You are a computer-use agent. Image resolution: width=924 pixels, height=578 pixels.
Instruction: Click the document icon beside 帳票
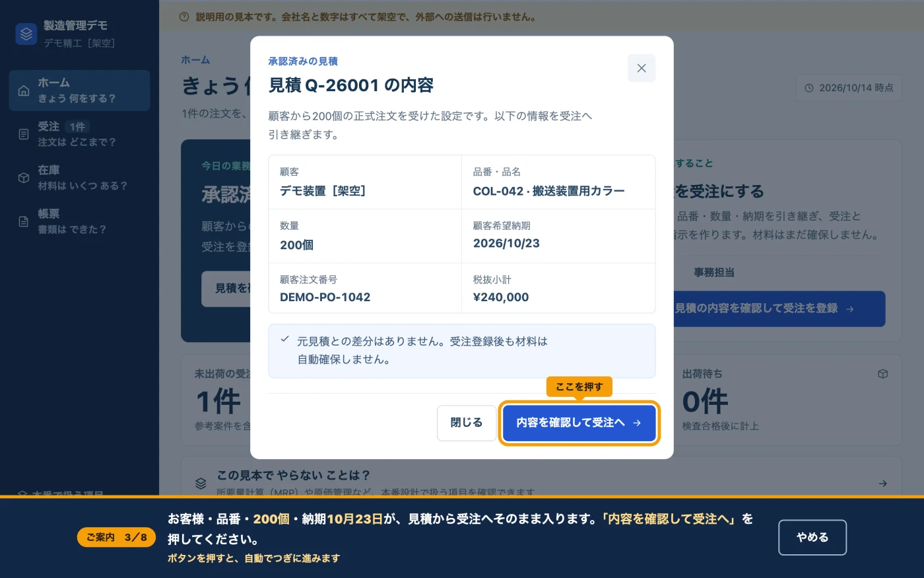click(24, 221)
